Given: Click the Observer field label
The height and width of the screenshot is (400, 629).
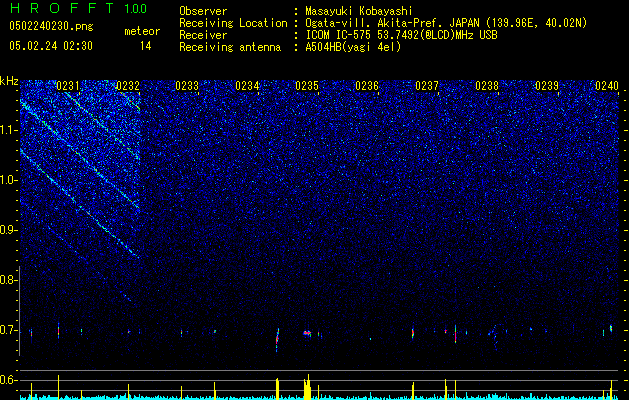Looking at the screenshot, I should tap(203, 11).
